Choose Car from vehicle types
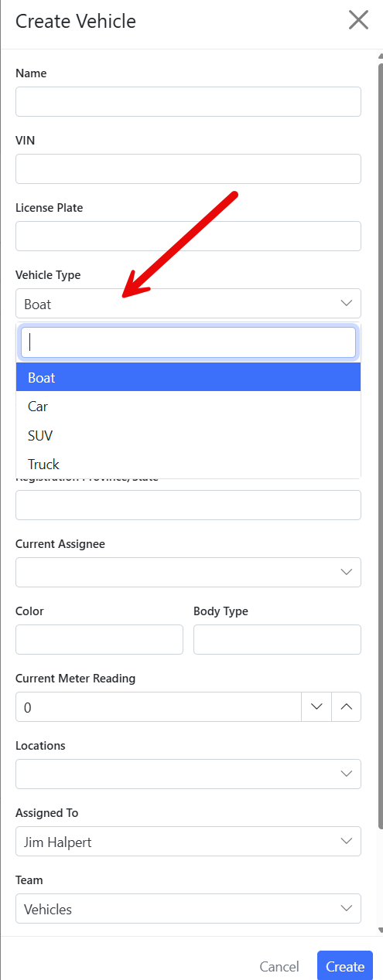The width and height of the screenshot is (383, 980). (188, 406)
